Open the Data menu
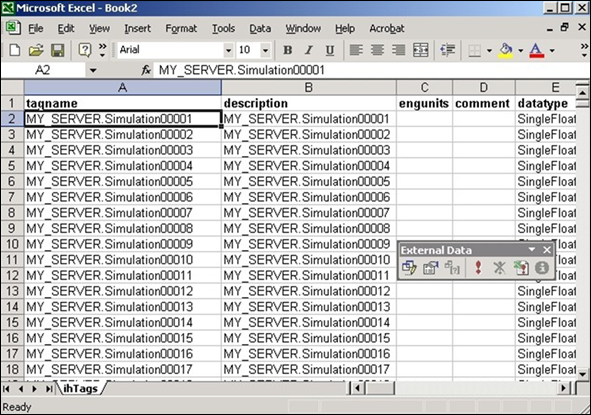 click(x=260, y=28)
